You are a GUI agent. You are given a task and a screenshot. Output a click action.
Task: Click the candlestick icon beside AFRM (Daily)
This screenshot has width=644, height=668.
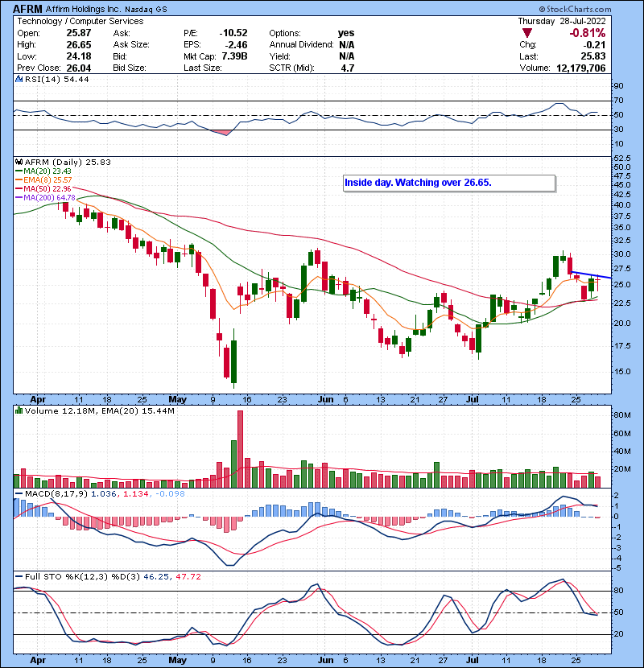pyautogui.click(x=19, y=162)
